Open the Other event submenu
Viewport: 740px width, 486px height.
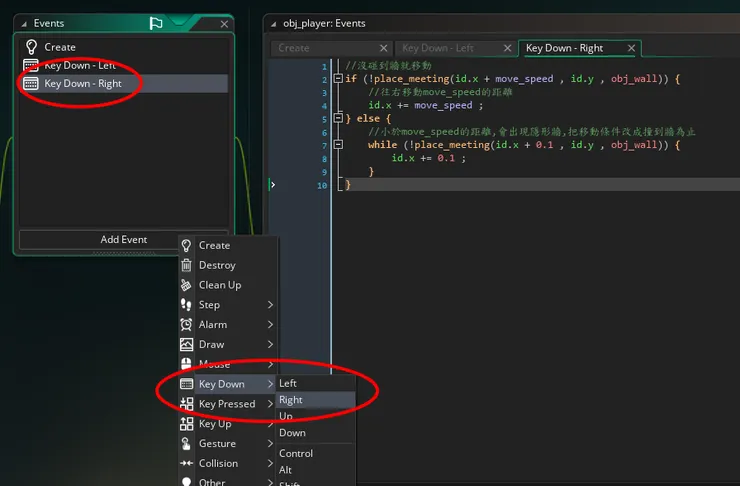[x=228, y=481]
